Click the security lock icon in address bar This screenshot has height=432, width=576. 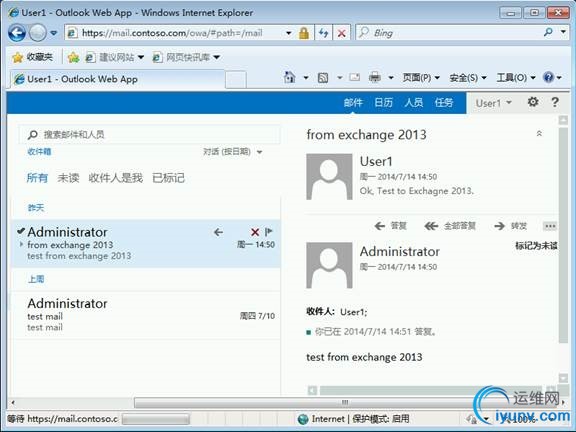point(304,33)
